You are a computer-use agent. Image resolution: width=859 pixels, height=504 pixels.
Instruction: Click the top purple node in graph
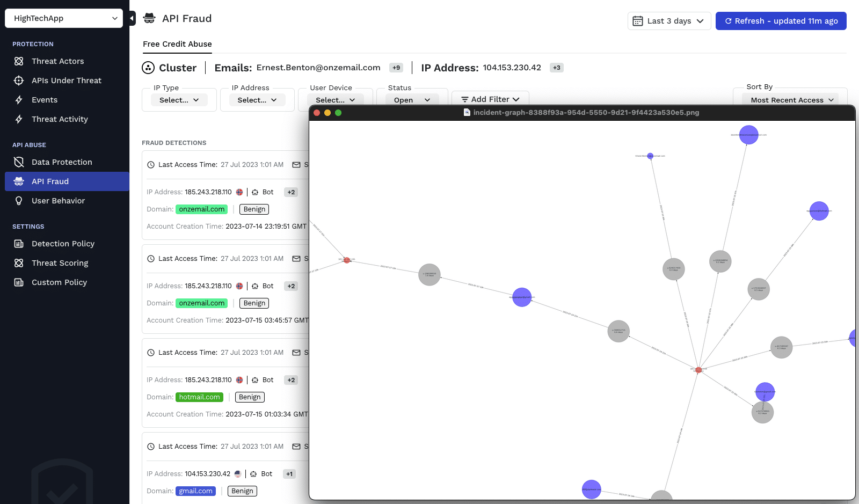tap(748, 135)
